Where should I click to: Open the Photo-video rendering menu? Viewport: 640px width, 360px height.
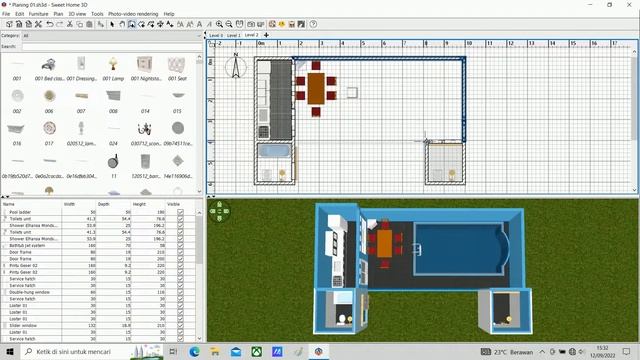coord(133,14)
